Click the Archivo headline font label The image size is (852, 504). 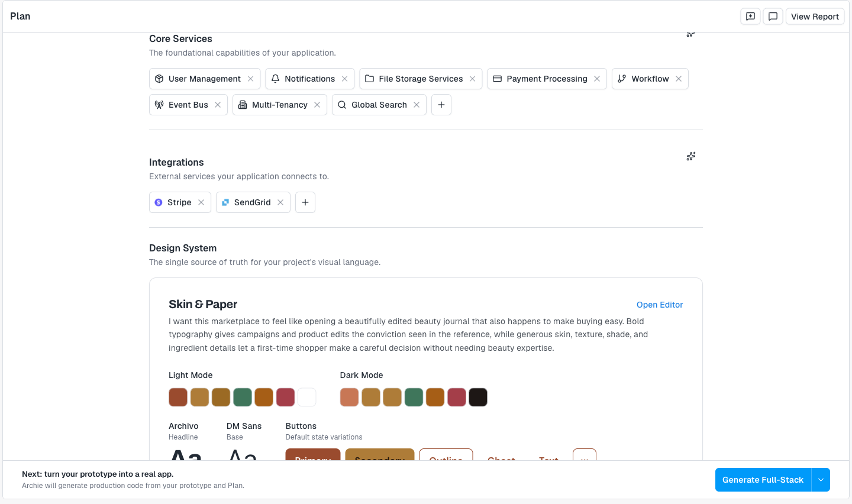click(x=183, y=426)
